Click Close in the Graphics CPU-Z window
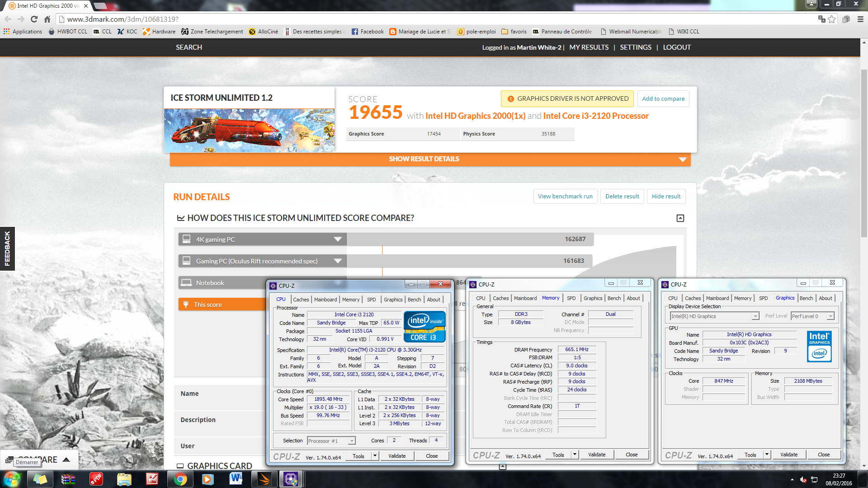Screen dimensions: 868x488 point(824,455)
